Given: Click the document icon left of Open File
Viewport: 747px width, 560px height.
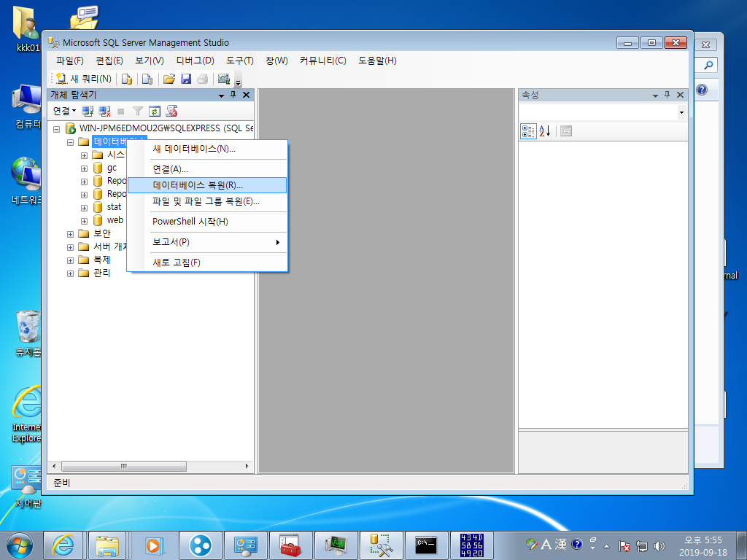Looking at the screenshot, I should tap(147, 79).
